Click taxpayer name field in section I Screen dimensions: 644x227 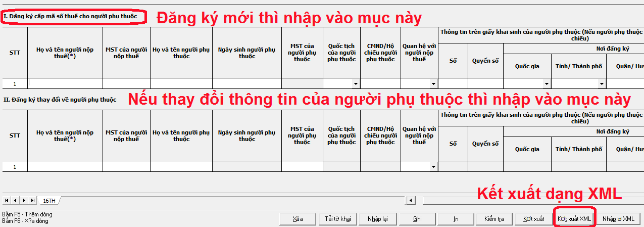65,83
